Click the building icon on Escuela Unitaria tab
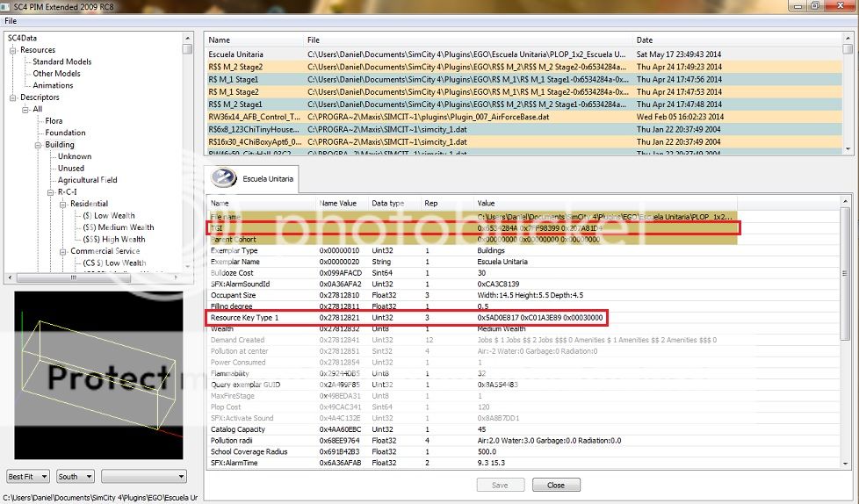This screenshot has height=504, width=859. point(225,178)
